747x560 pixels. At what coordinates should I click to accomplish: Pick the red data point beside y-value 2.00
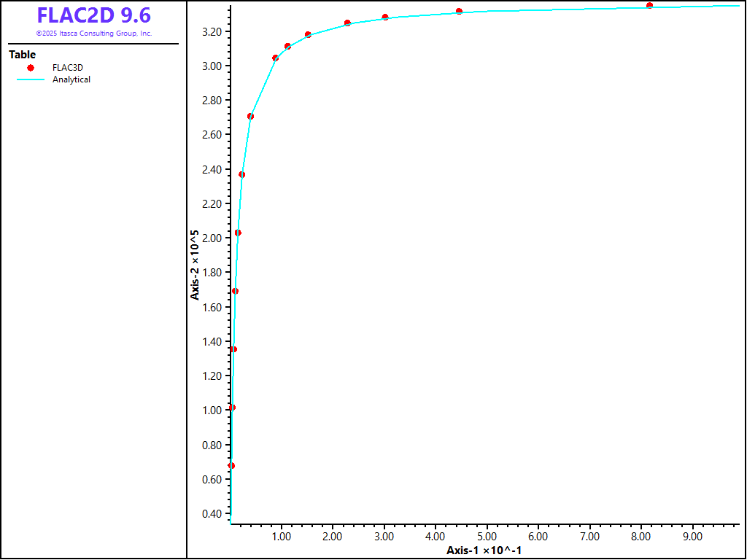(238, 233)
